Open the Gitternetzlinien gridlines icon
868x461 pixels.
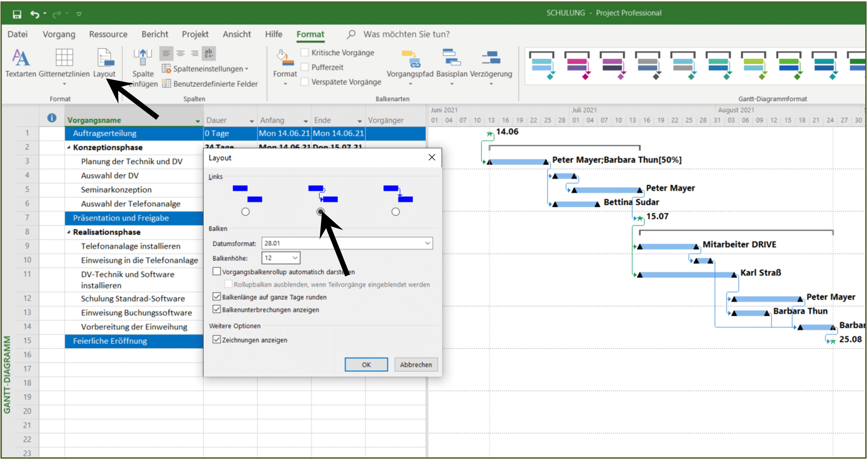coord(64,58)
